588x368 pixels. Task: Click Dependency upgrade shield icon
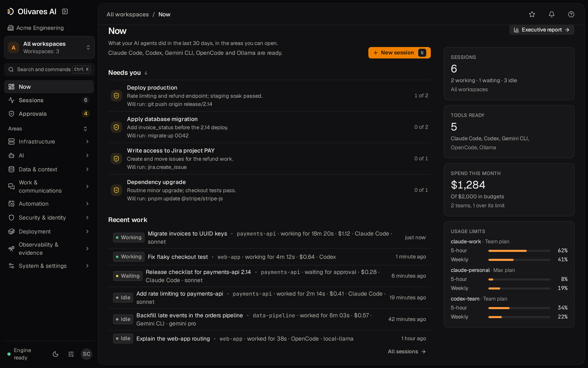(x=116, y=190)
